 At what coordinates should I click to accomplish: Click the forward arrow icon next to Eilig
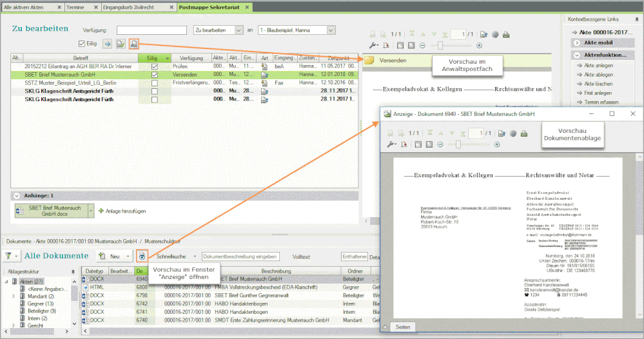[108, 44]
